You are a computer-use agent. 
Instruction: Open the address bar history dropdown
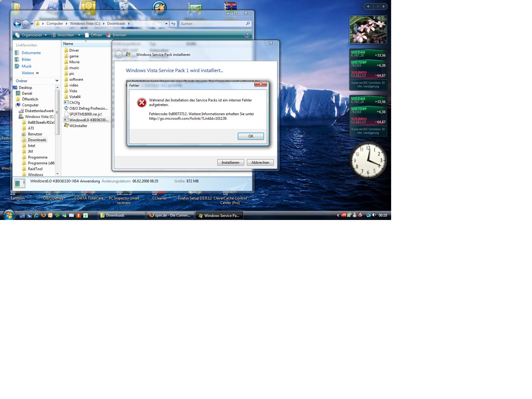tap(166, 24)
